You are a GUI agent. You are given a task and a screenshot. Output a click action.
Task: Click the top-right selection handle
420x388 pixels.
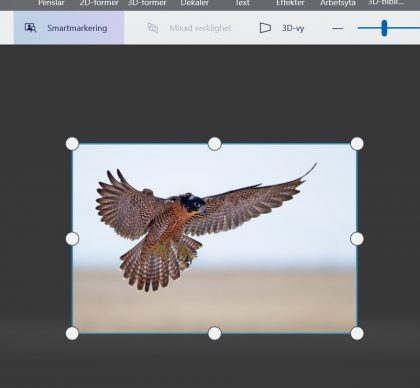click(x=357, y=144)
